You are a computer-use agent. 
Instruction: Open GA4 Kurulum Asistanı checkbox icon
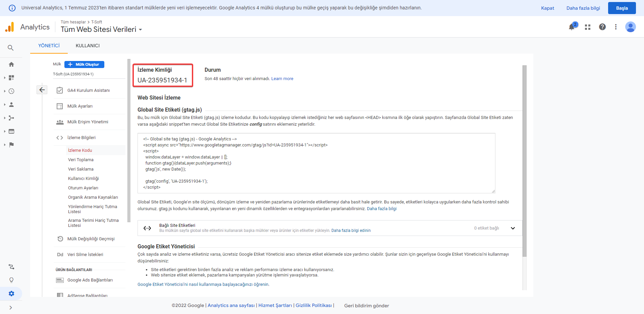point(60,90)
